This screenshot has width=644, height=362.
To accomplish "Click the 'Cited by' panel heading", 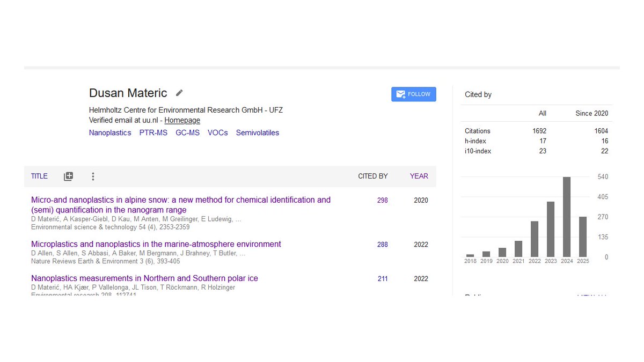I will pyautogui.click(x=478, y=94).
